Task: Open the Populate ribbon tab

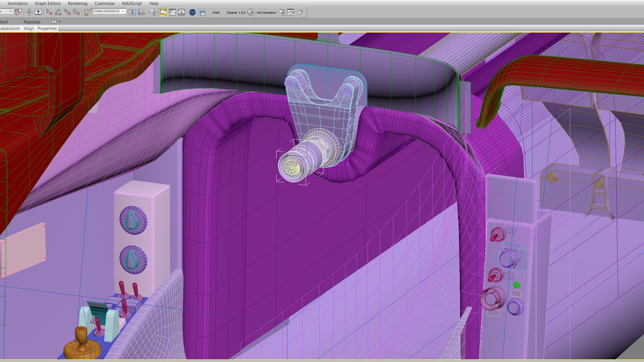Action: pos(32,22)
